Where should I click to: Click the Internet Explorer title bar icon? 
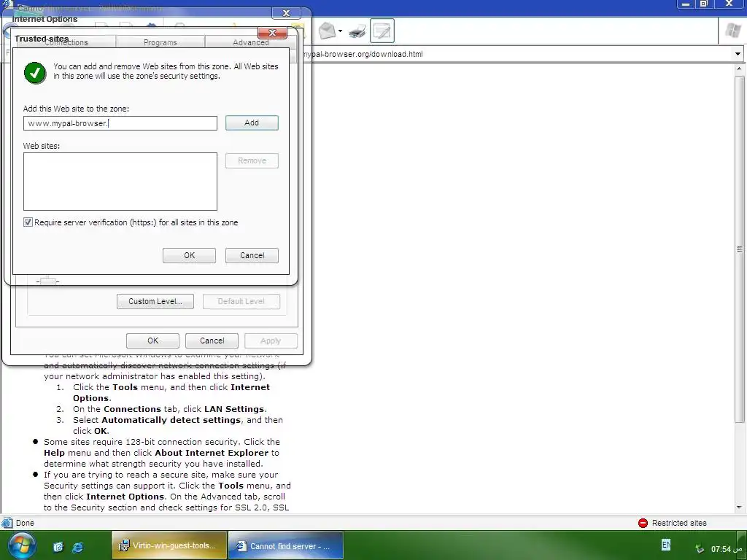[7, 4]
